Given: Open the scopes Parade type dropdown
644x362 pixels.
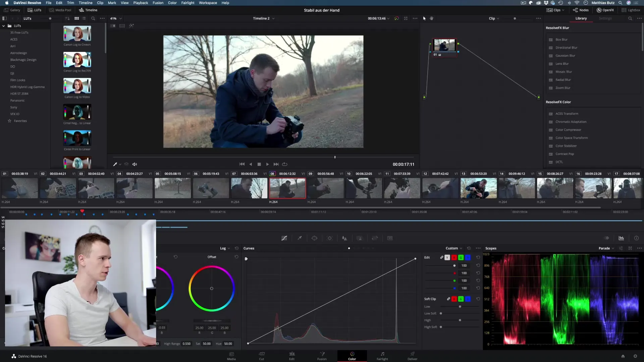Looking at the screenshot, I should point(606,248).
